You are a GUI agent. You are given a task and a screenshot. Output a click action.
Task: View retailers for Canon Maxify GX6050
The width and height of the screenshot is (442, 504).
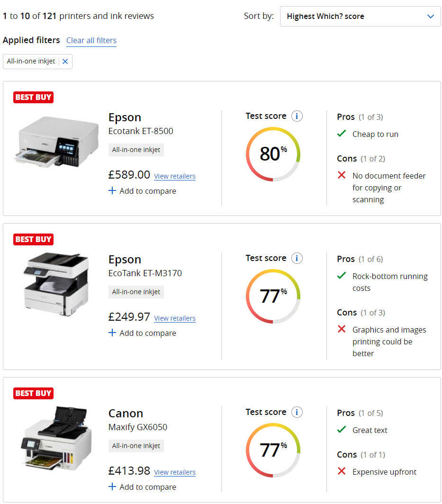tap(175, 472)
